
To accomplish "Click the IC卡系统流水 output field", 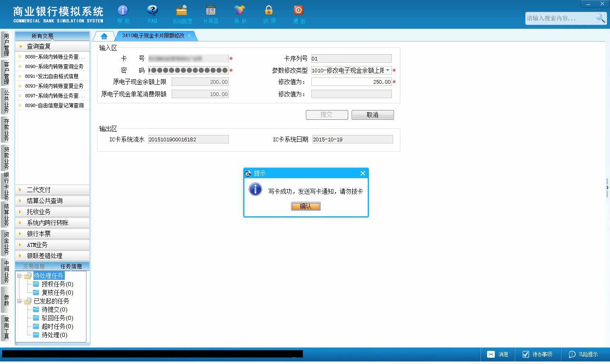I will click(x=188, y=139).
